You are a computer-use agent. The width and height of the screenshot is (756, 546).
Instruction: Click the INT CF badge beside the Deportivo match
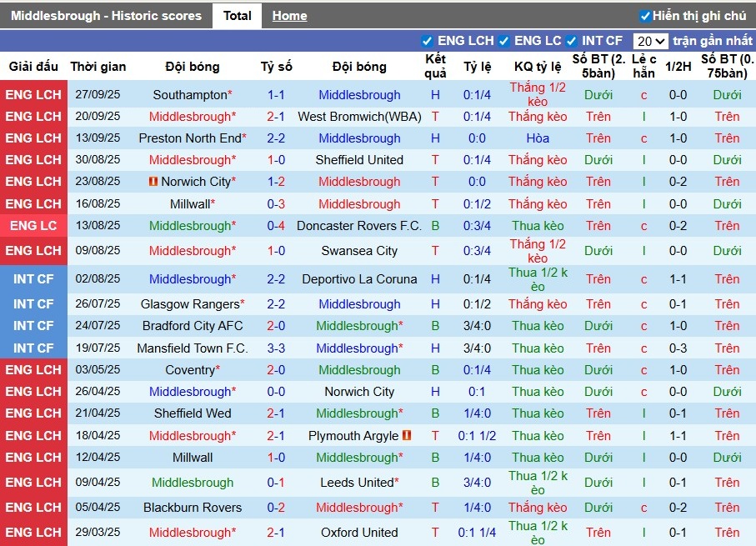click(x=34, y=279)
